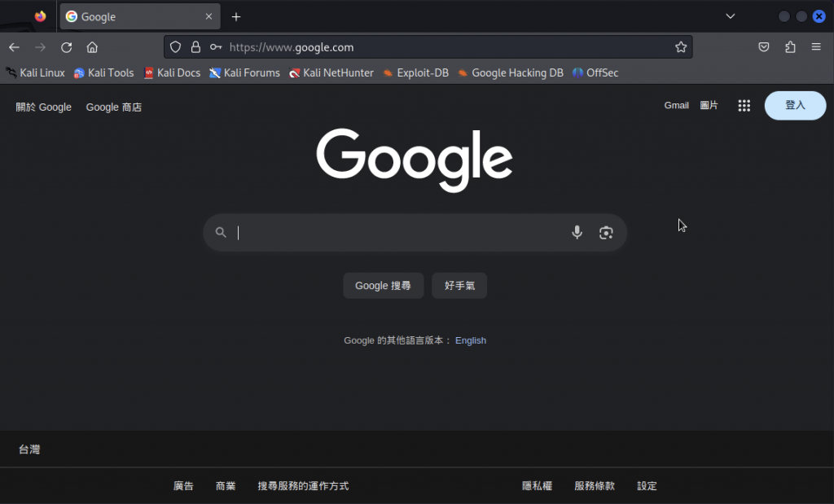The height and width of the screenshot is (504, 834).
Task: Open Google Hacking DB bookmark
Action: coord(511,72)
